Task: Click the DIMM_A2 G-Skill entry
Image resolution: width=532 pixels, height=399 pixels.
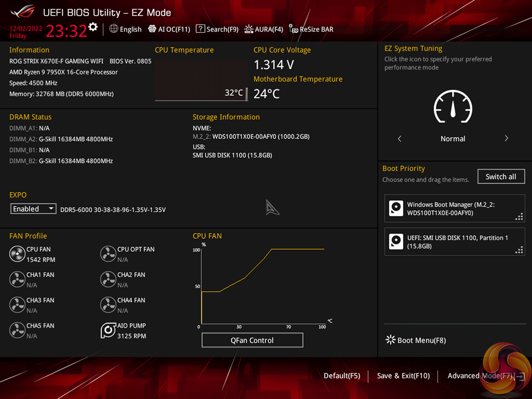Action: [61, 139]
